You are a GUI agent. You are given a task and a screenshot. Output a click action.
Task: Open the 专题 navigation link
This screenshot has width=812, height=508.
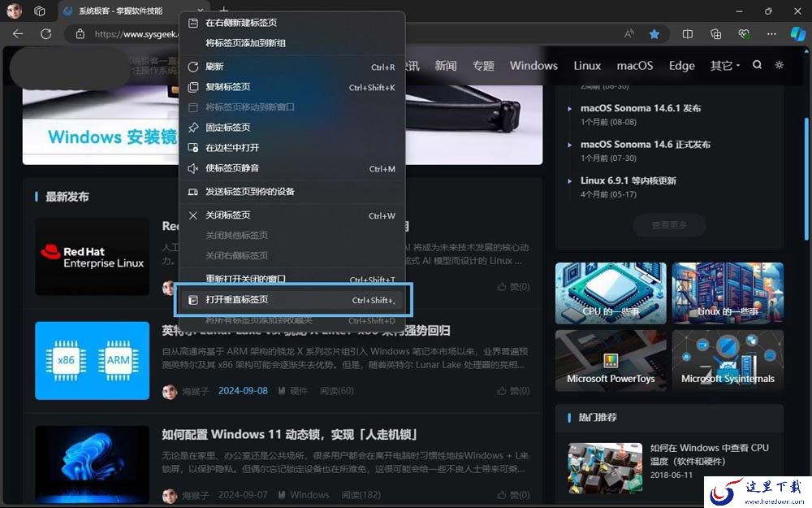click(483, 66)
